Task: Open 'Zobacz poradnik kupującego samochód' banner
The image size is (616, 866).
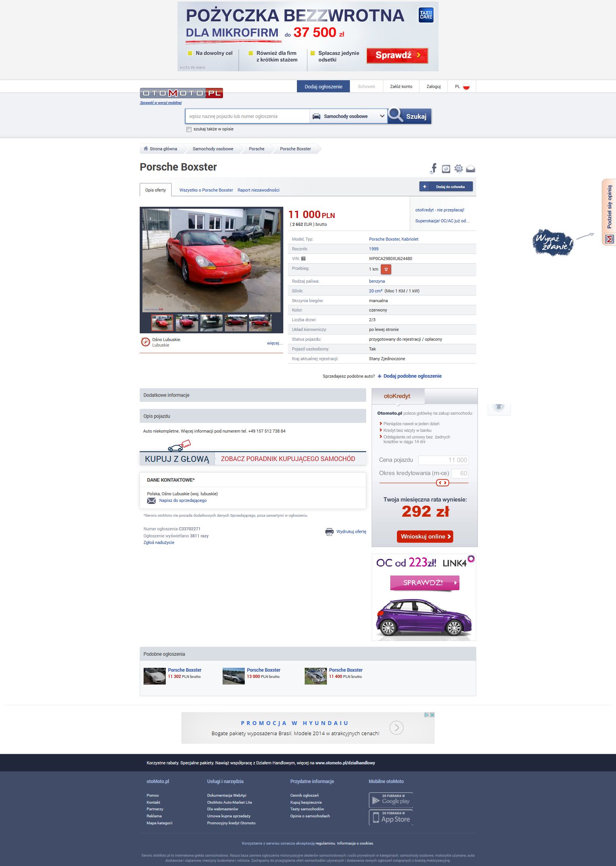Action: tap(288, 459)
